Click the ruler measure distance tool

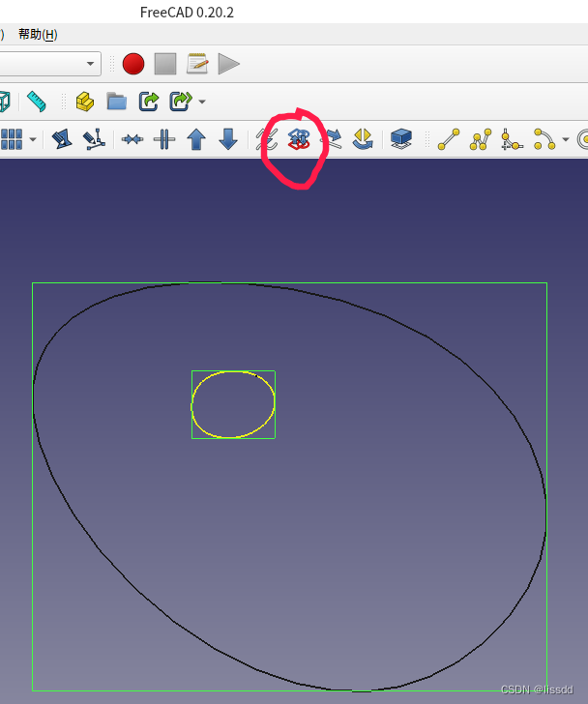37,102
